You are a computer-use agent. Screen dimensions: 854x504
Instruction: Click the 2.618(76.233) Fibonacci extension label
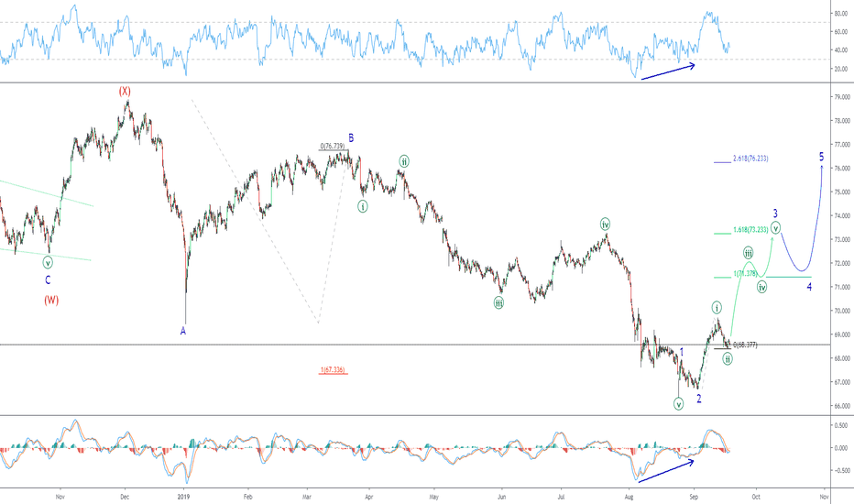pos(750,159)
